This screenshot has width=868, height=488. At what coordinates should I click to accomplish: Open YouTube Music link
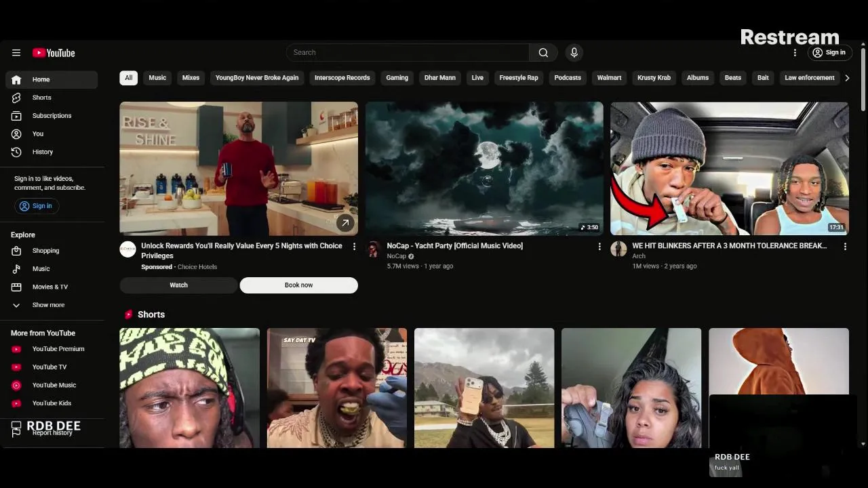[52, 385]
